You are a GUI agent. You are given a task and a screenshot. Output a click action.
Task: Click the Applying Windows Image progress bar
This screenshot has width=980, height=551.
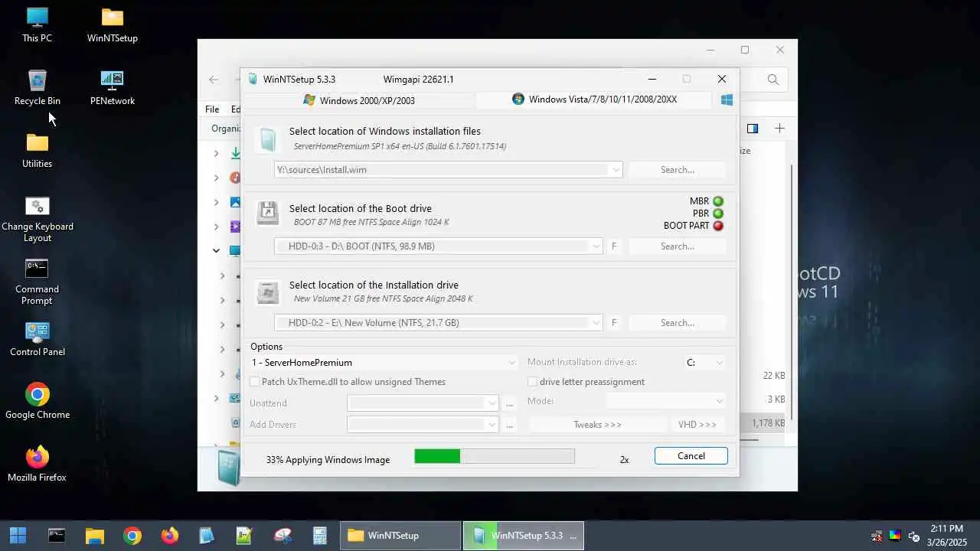point(495,456)
